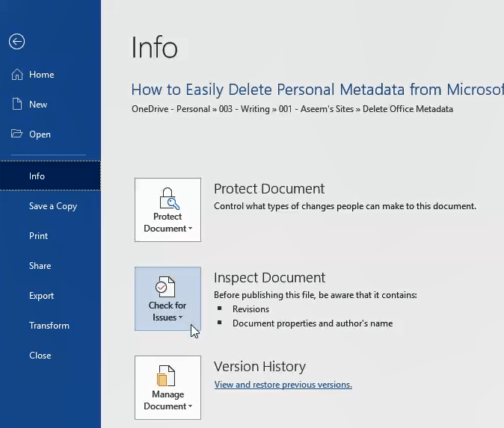
Task: Click the Manage Document page icon
Action: click(x=168, y=376)
